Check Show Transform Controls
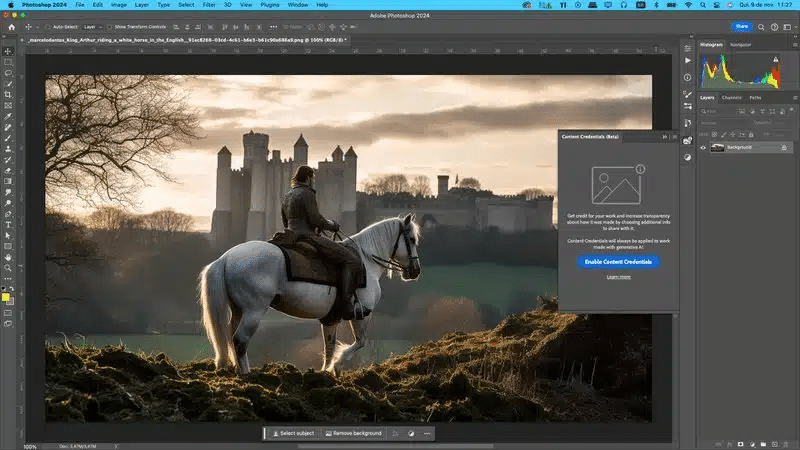 click(x=110, y=26)
